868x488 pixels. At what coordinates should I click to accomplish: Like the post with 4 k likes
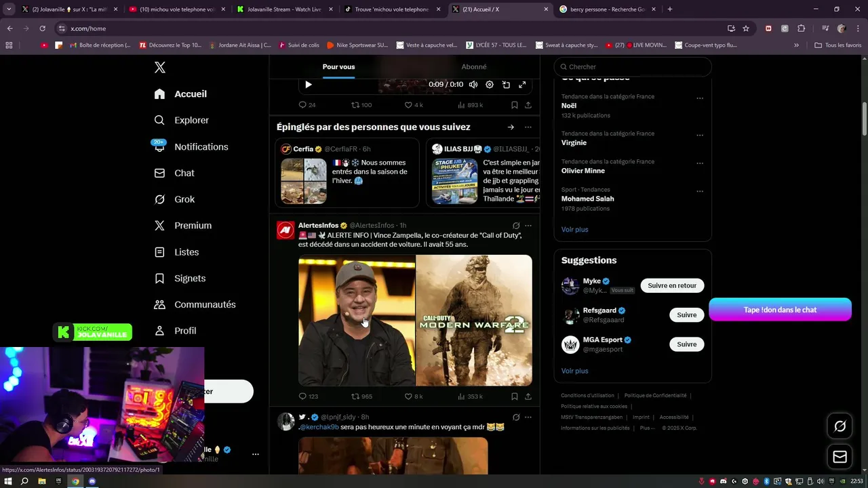point(414,105)
